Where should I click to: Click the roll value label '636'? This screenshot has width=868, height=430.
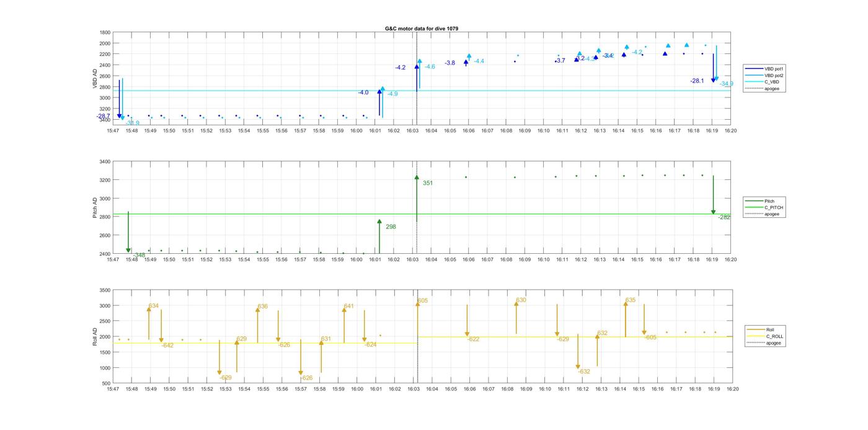pos(263,307)
